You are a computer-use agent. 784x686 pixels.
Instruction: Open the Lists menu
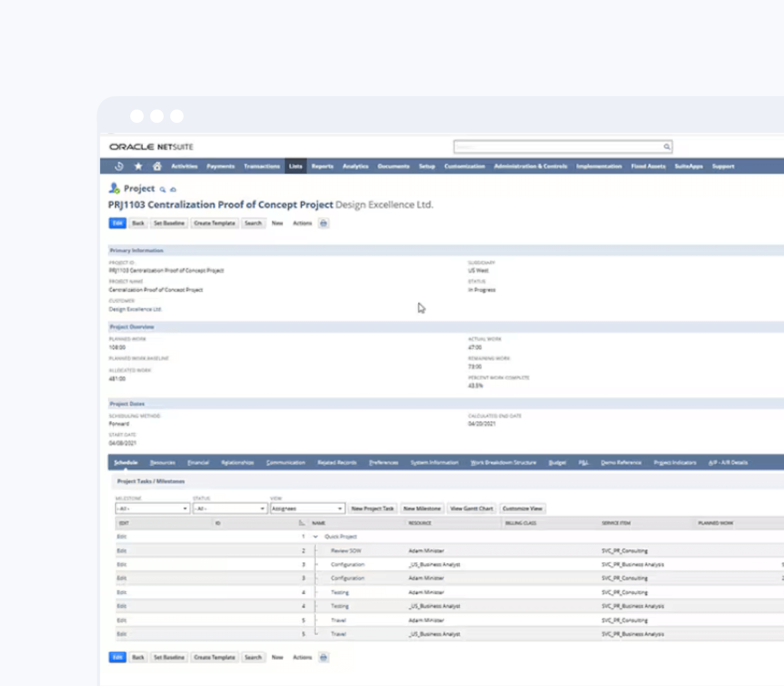click(295, 166)
